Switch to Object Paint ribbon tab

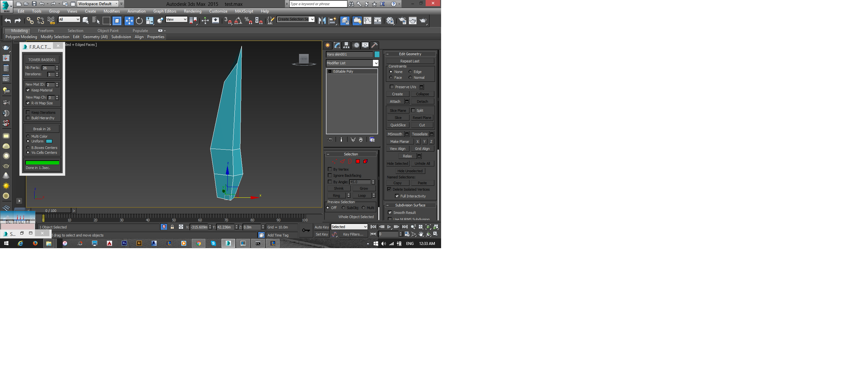108,30
